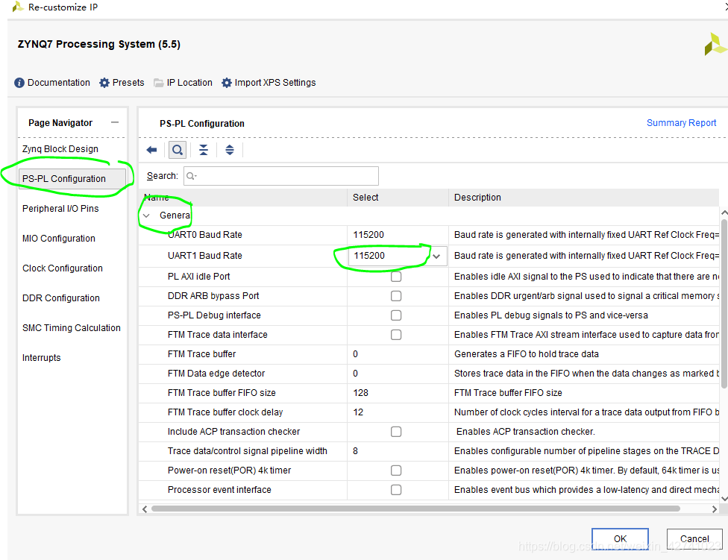Click the IP Location label
Image resolution: width=728 pixels, height=560 pixels.
coord(189,83)
